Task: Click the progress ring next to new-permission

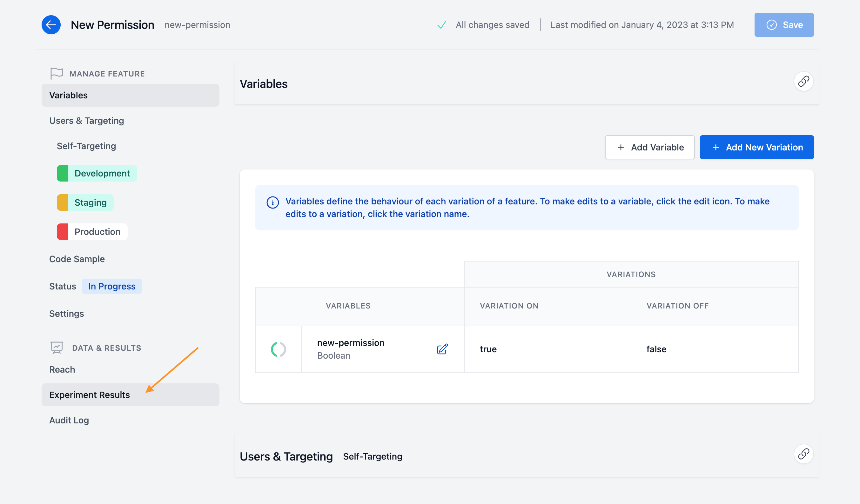Action: [278, 349]
